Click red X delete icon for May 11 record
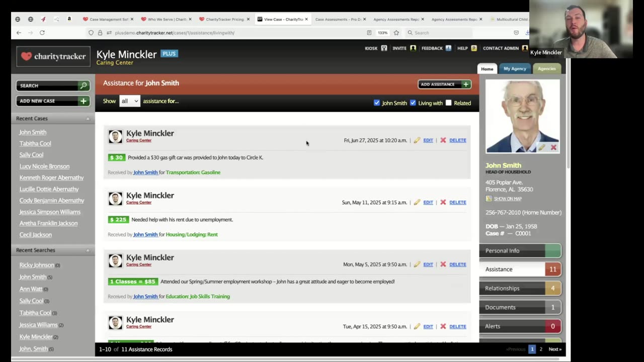 [x=443, y=203]
